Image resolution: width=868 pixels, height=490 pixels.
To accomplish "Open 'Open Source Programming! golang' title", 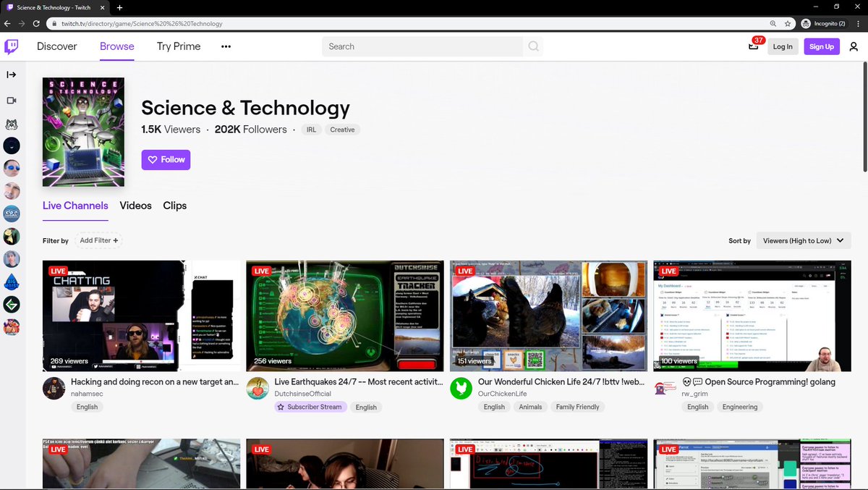I will coord(759,381).
